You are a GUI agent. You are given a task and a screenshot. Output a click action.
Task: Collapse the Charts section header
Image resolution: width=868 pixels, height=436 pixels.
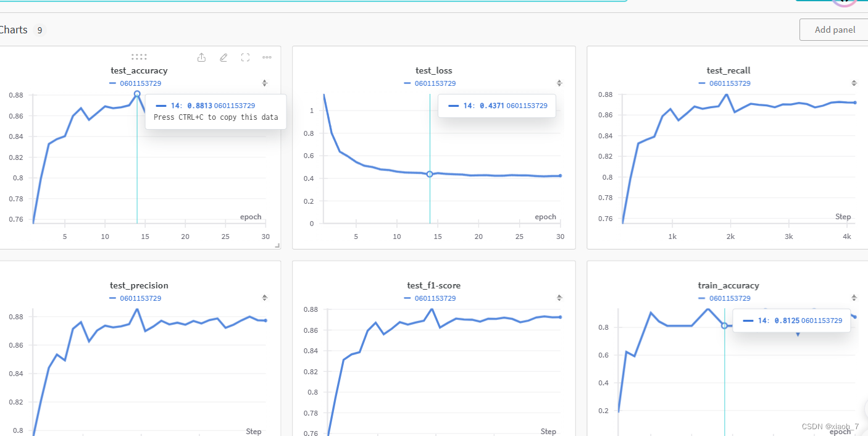pyautogui.click(x=14, y=30)
